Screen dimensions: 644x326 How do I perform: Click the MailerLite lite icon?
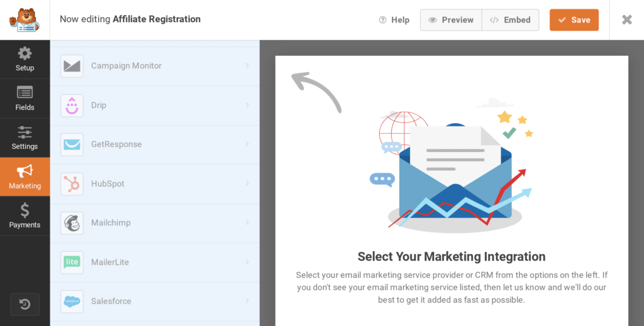click(72, 263)
